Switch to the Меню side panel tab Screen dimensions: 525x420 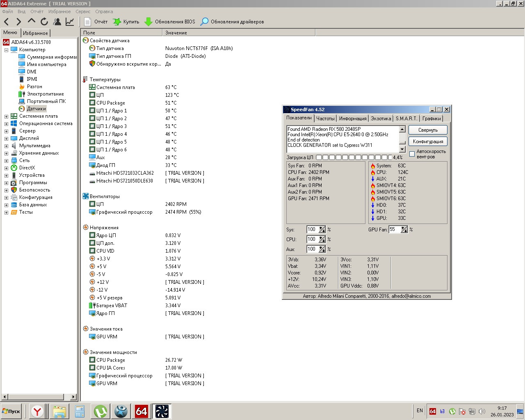[10, 32]
